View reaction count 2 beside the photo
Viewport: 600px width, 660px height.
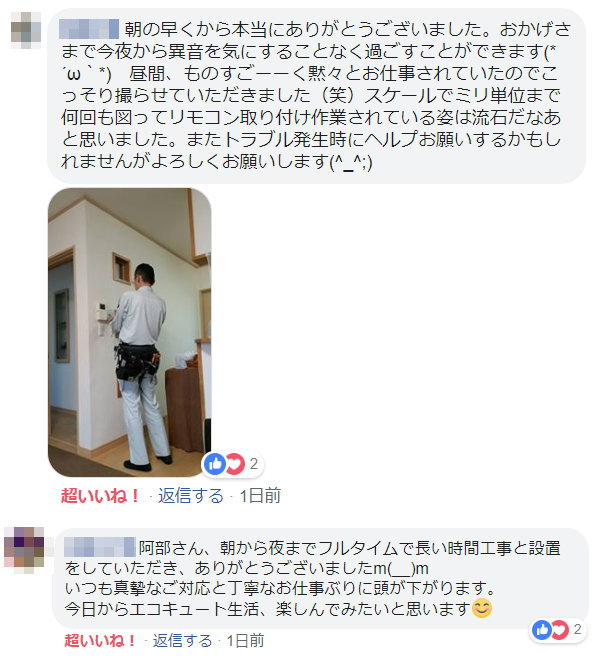[253, 463]
